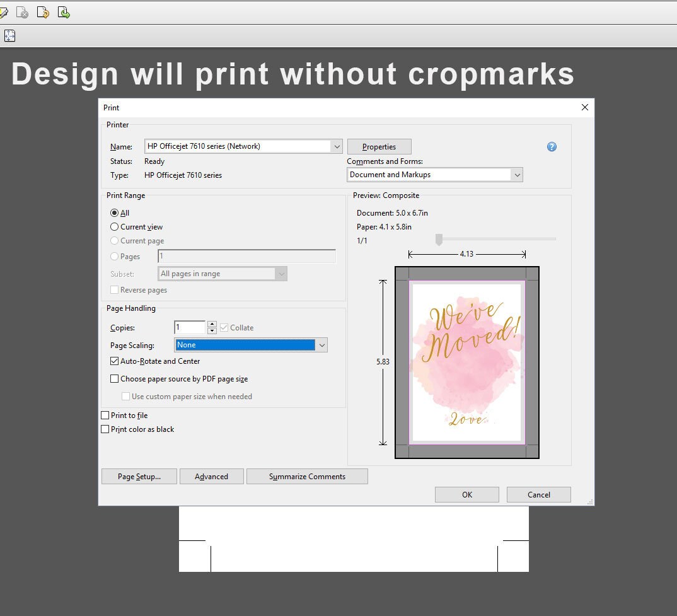Click the fit page icon with four arrows
Viewport: 677px width, 616px height.
point(9,35)
